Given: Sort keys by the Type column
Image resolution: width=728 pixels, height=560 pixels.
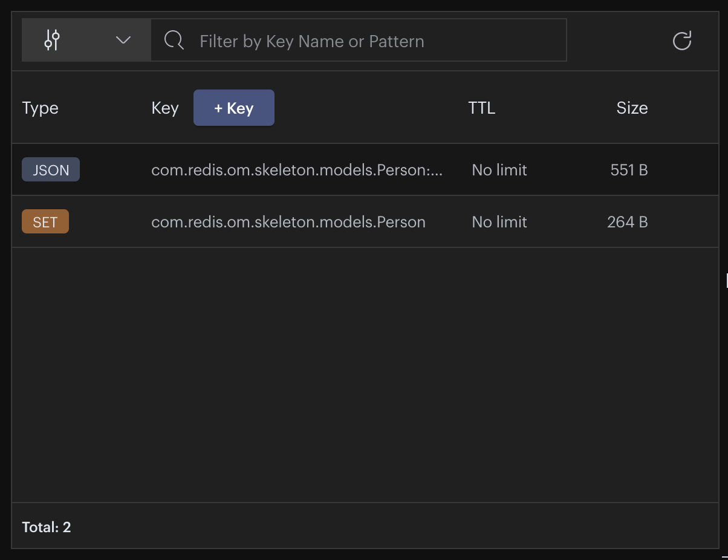Looking at the screenshot, I should [x=39, y=108].
